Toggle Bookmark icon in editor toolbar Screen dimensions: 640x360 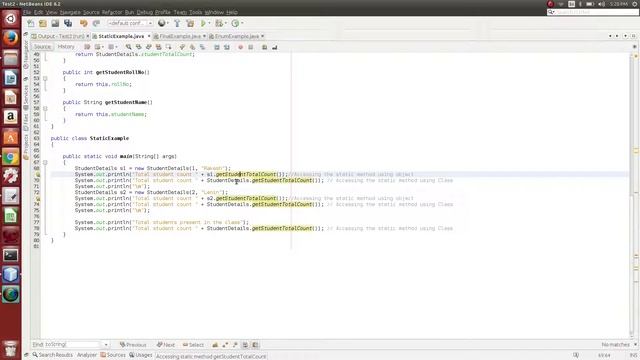[202, 47]
